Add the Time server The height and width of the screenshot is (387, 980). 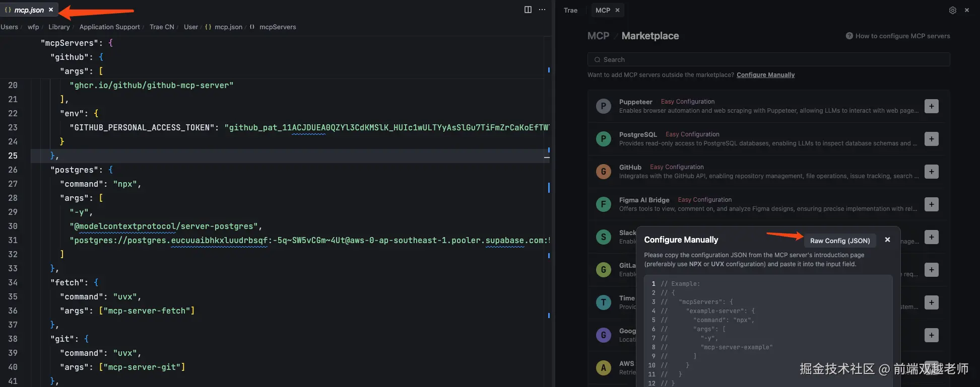[931, 302]
